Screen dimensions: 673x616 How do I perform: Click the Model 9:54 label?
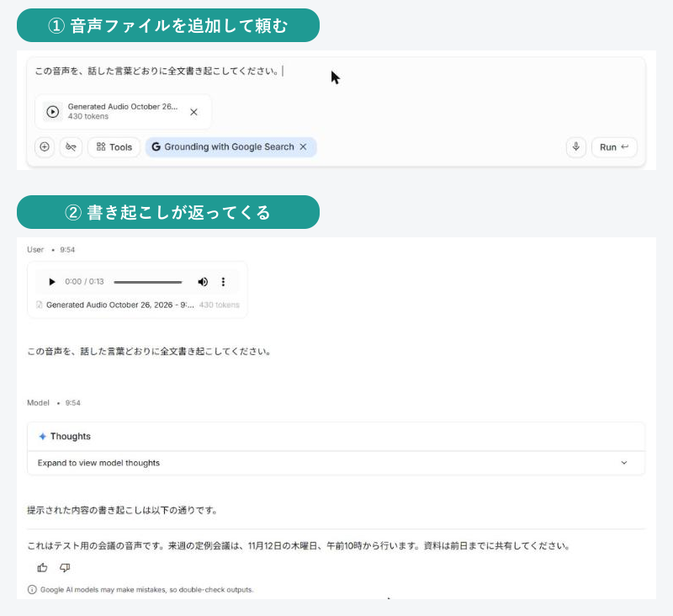point(54,403)
